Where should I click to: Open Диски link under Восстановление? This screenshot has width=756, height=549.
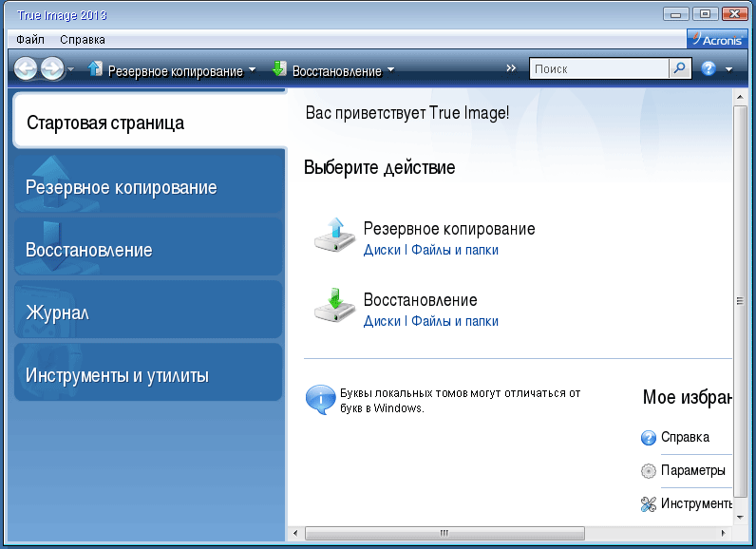[382, 321]
